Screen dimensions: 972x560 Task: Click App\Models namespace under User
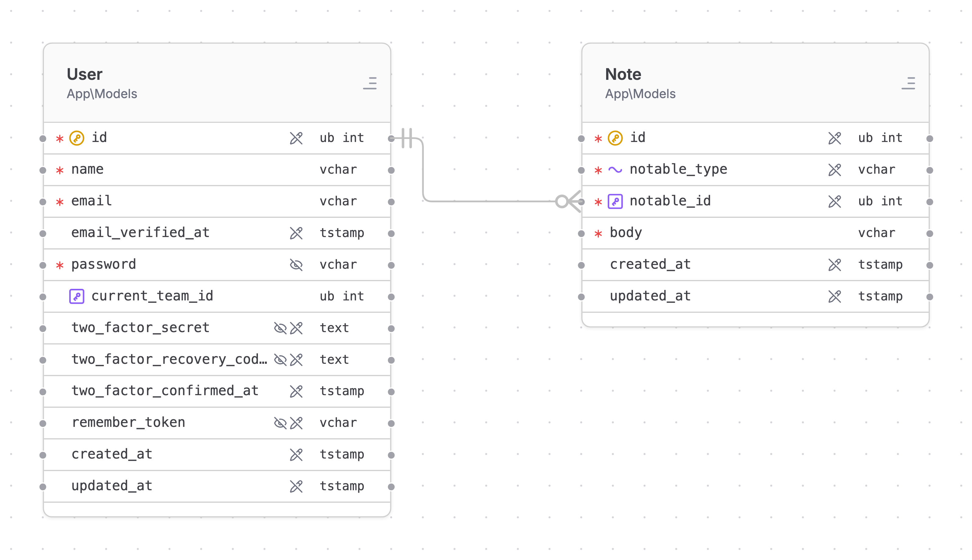pyautogui.click(x=102, y=94)
